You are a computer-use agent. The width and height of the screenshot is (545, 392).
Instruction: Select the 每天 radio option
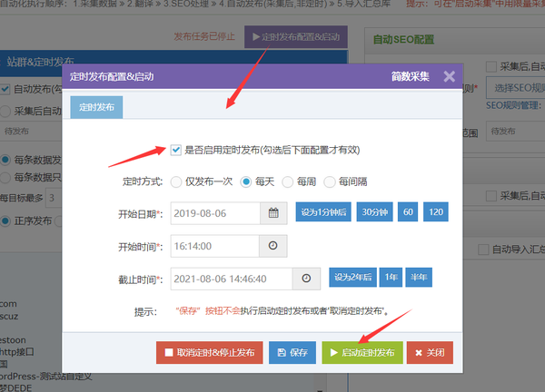coord(246,181)
